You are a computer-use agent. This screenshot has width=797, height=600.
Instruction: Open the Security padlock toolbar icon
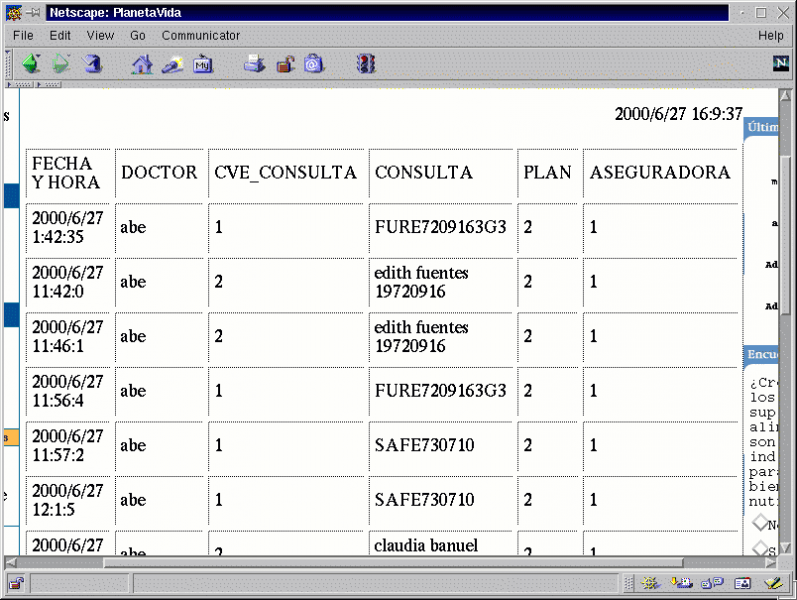[x=285, y=64]
